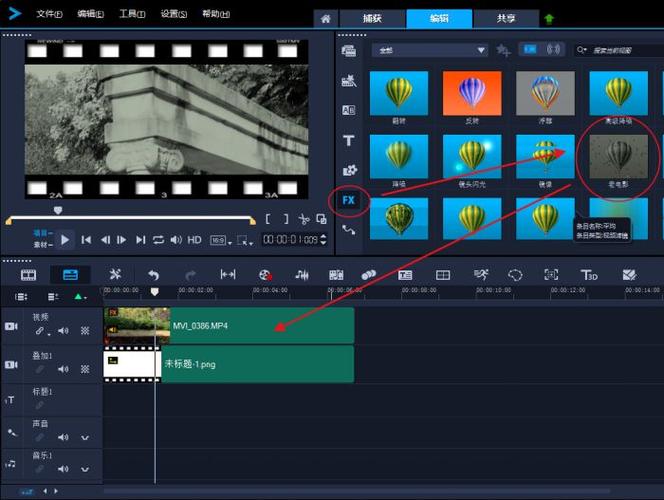Select the MVI_0386.MP4 clip
Image resolution: width=664 pixels, height=500 pixels.
tap(229, 326)
